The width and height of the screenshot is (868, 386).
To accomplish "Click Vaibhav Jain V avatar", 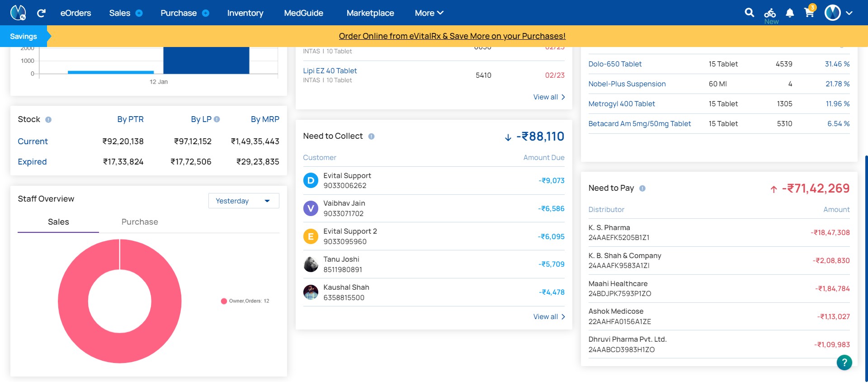I will point(311,208).
